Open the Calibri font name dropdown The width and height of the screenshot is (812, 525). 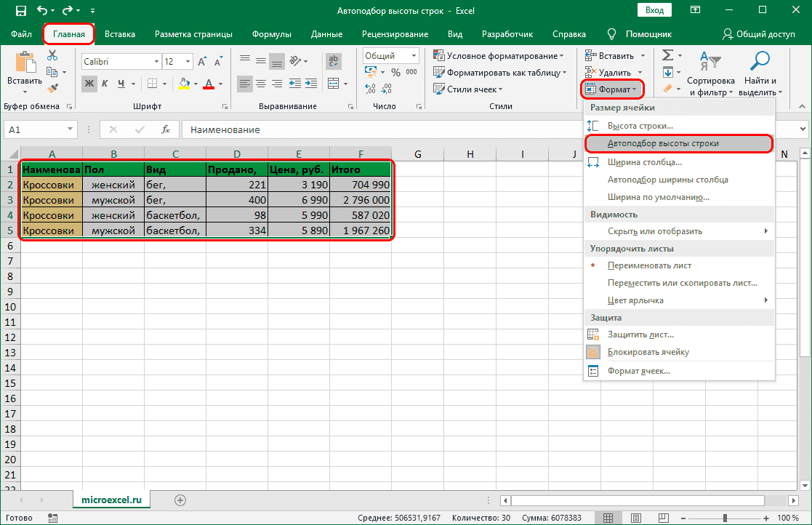[x=155, y=62]
